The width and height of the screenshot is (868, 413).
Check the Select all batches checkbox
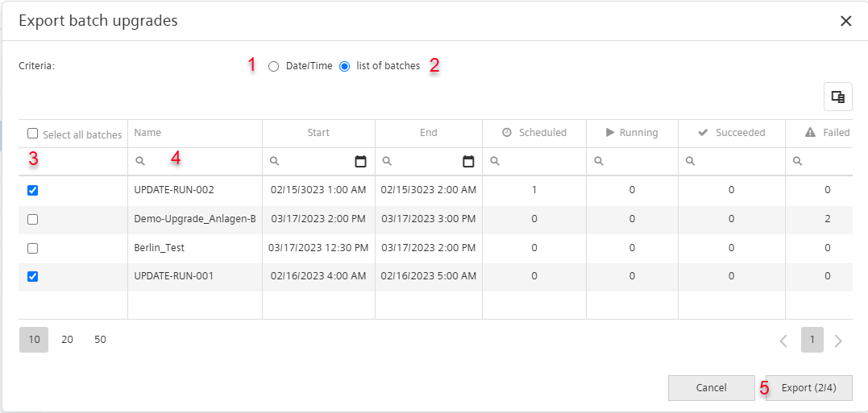point(33,134)
